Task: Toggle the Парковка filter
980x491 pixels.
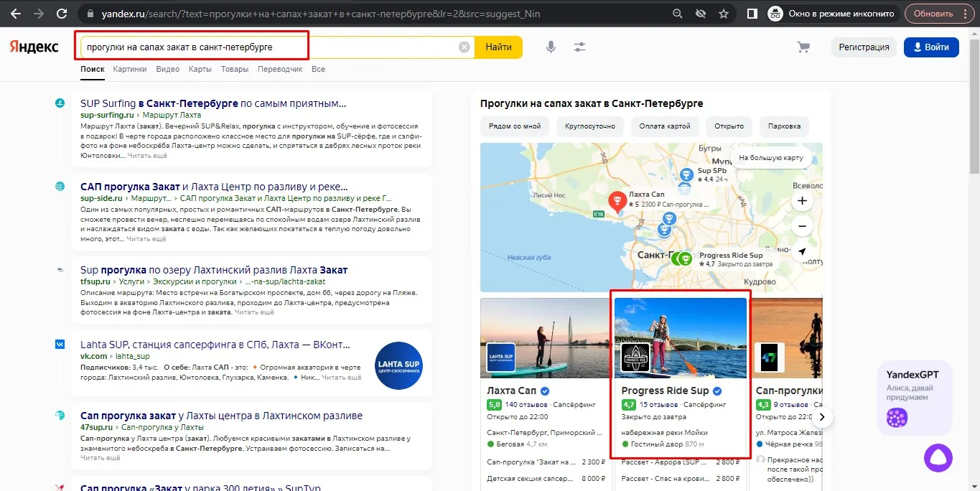Action: (784, 126)
